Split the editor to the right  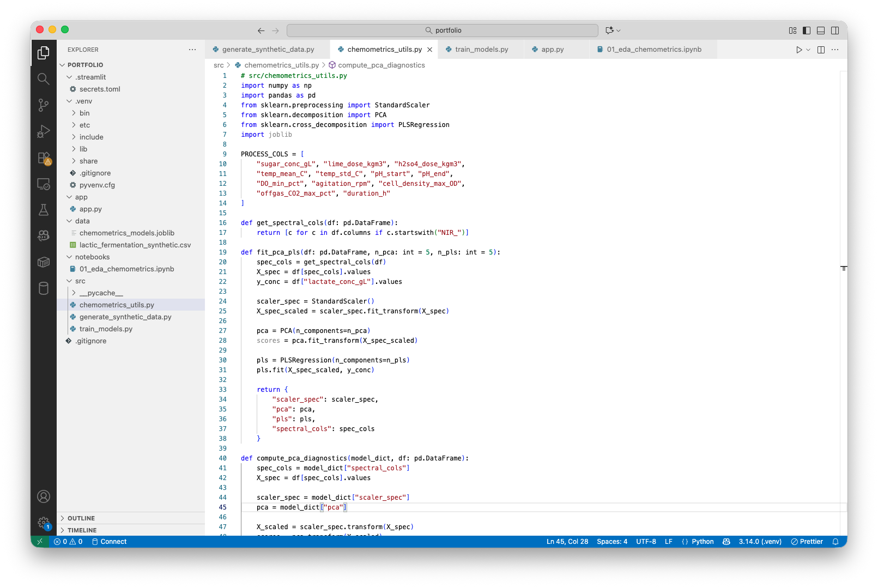coord(821,50)
